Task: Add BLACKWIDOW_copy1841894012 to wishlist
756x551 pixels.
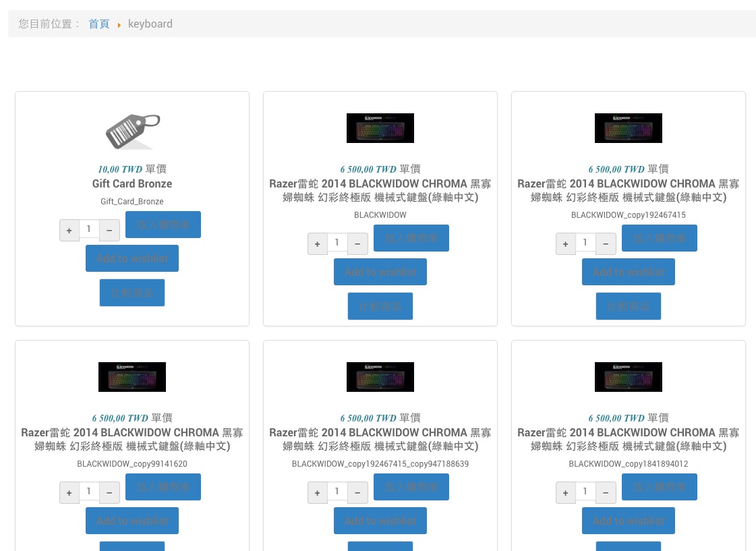Action: click(x=629, y=521)
